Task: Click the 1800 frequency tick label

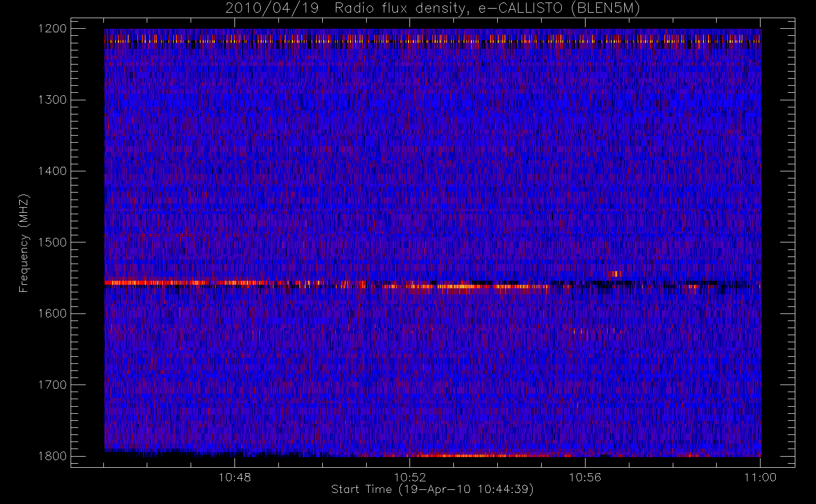Action: (52, 456)
